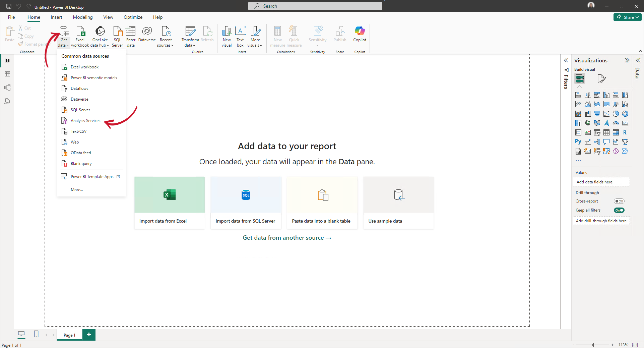644x348 pixels.
Task: Switch to the Modeling ribbon tab
Action: pyautogui.click(x=82, y=17)
